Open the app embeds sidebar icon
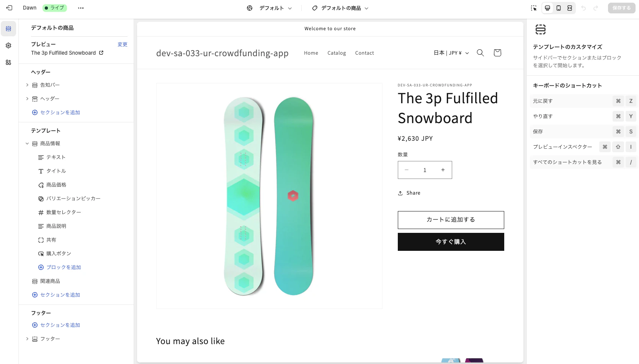639x364 pixels. coord(8,62)
